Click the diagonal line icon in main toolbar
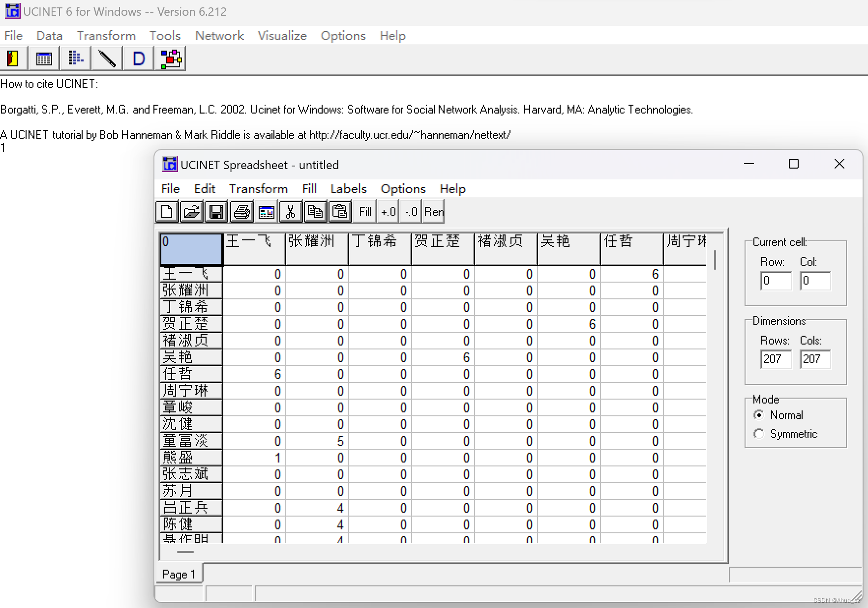The height and width of the screenshot is (608, 868). 107,59
